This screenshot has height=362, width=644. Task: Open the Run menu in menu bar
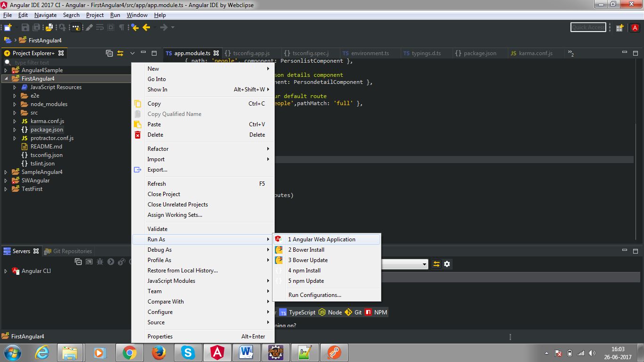click(x=115, y=15)
